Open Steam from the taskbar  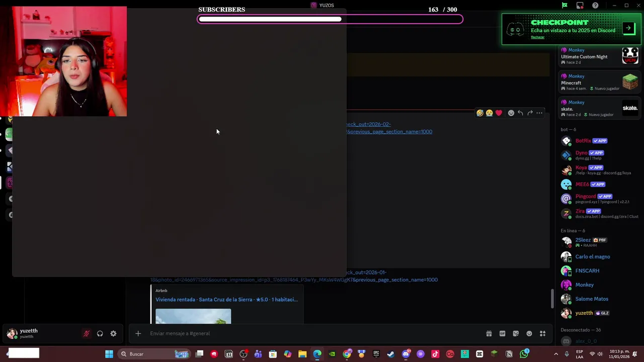[x=390, y=354]
